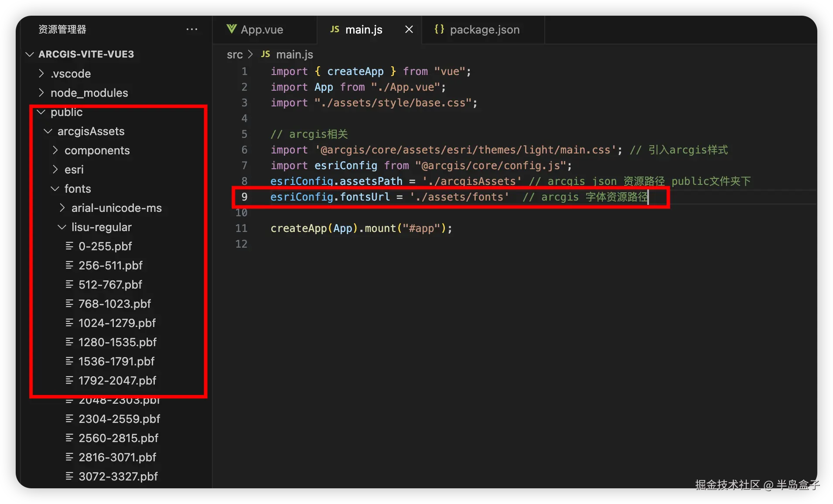Viewport: 833px width, 504px height.
Task: Open the 512-767.pbf file
Action: [x=110, y=285]
